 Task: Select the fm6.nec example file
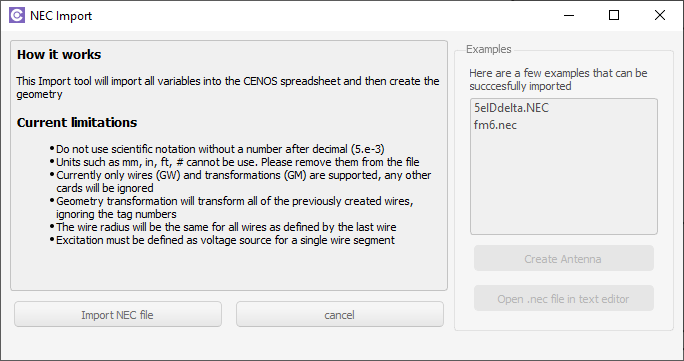495,125
